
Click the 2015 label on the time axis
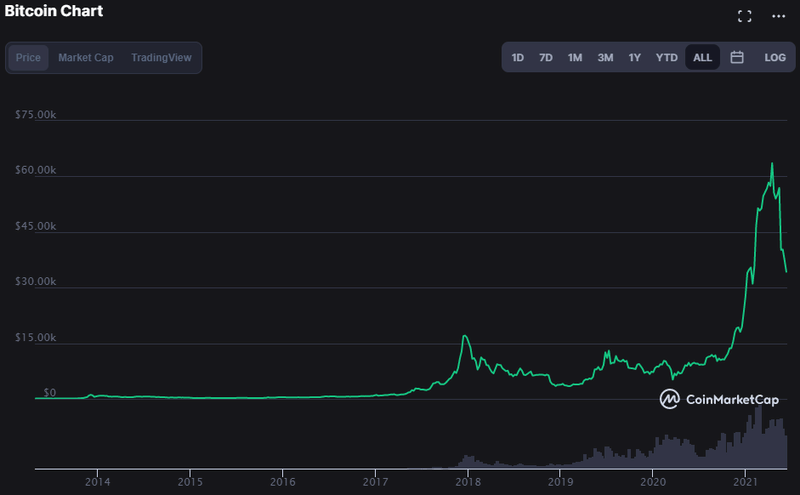190,482
